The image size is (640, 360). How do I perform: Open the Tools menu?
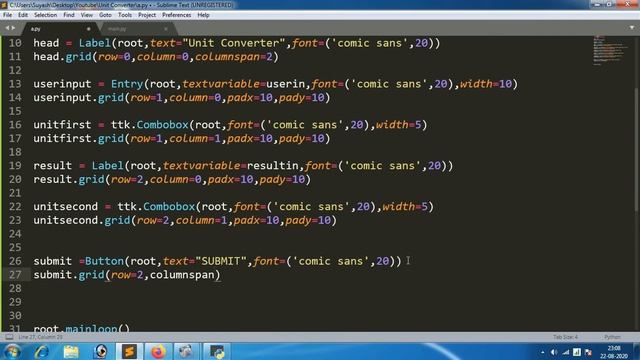click(x=125, y=15)
